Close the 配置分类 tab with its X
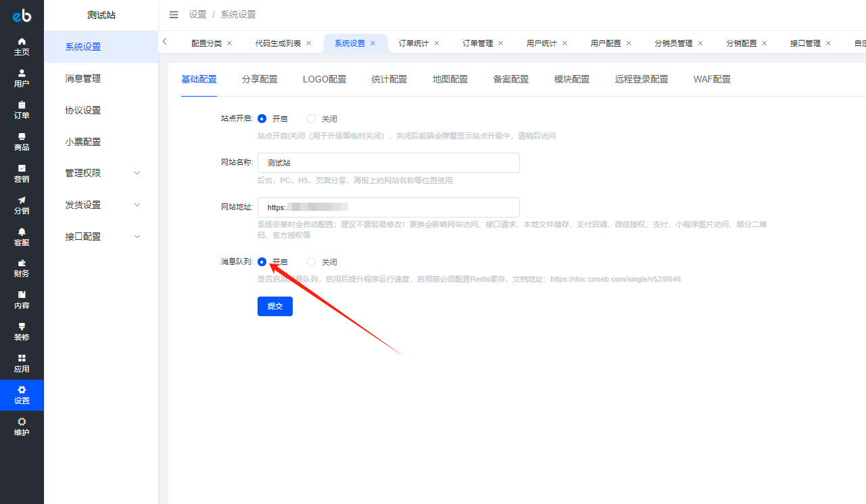Viewport: 866px width, 504px height. pyautogui.click(x=229, y=43)
